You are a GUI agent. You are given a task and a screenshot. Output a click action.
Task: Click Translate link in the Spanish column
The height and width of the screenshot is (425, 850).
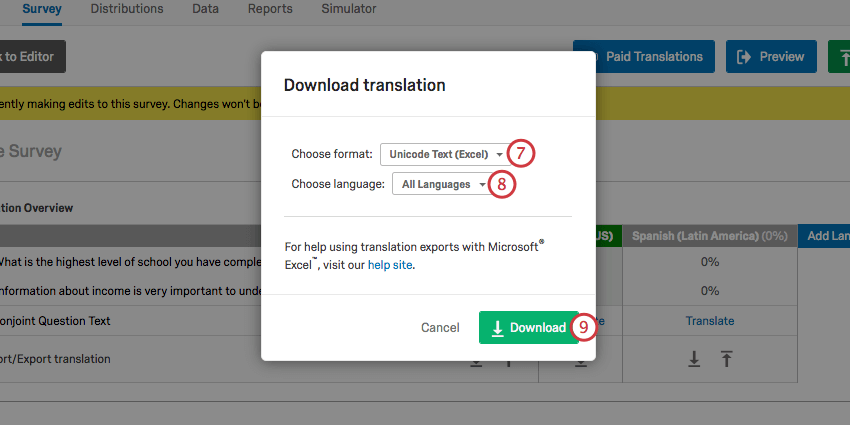(x=710, y=321)
